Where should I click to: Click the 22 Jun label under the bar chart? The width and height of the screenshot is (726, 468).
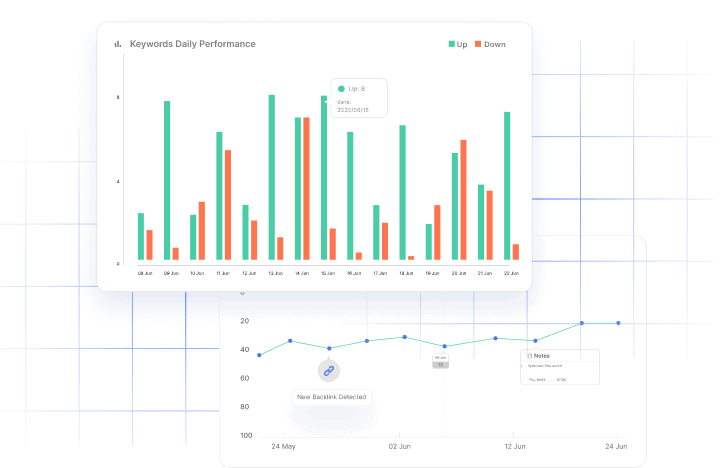(x=511, y=273)
